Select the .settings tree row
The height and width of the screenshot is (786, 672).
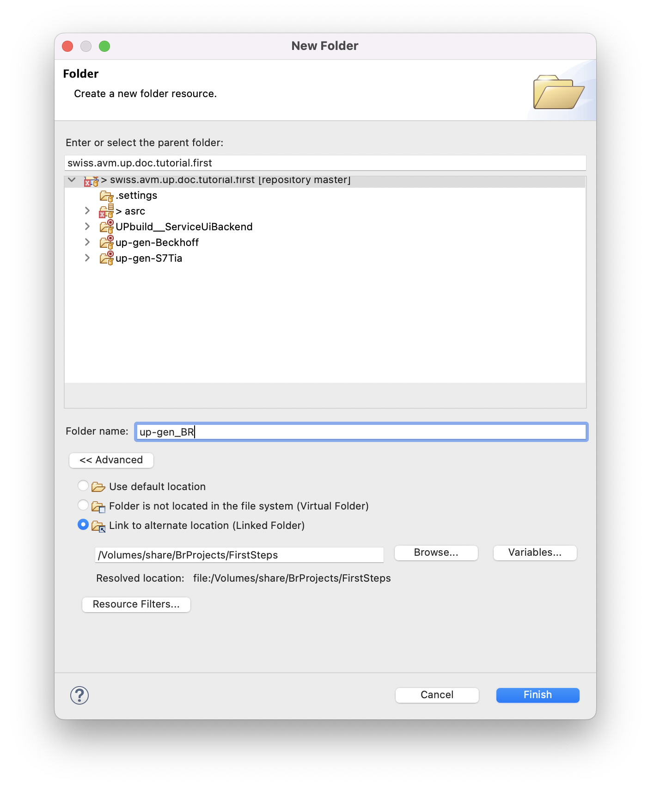coord(325,196)
